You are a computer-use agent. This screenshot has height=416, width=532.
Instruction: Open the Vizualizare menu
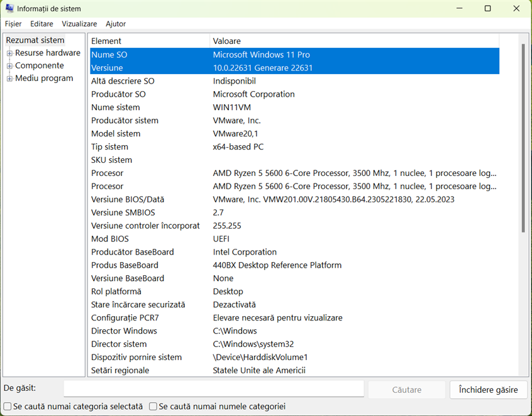tap(79, 24)
